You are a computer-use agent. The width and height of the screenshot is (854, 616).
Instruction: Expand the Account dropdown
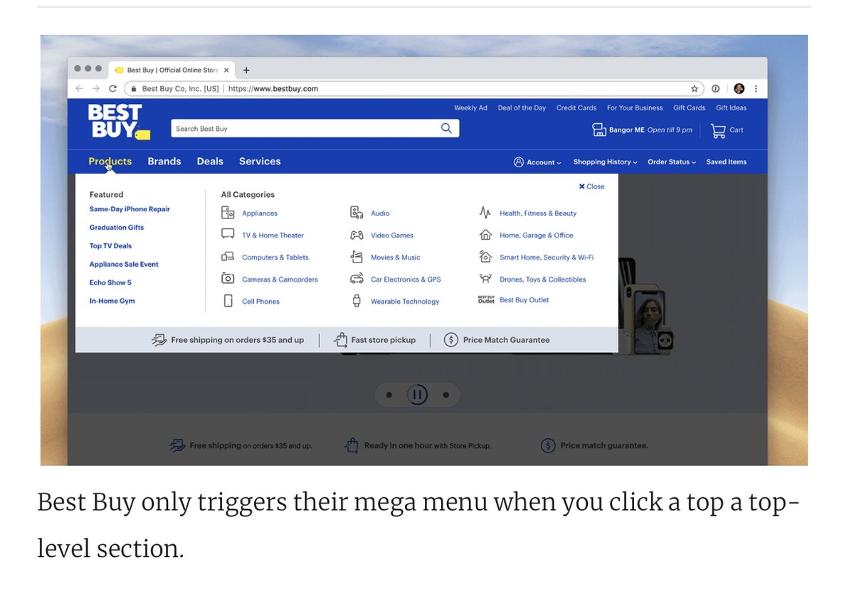tap(537, 162)
